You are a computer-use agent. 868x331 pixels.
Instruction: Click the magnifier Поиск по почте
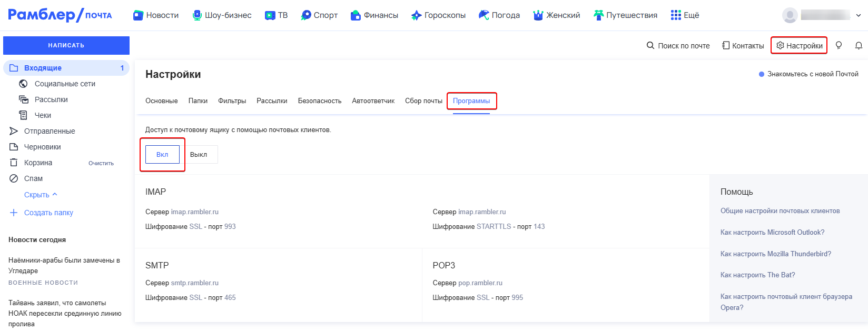click(x=650, y=46)
